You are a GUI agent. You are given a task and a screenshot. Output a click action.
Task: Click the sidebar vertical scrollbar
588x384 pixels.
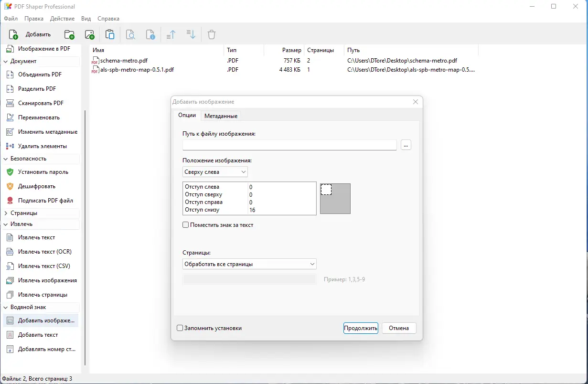click(x=85, y=237)
